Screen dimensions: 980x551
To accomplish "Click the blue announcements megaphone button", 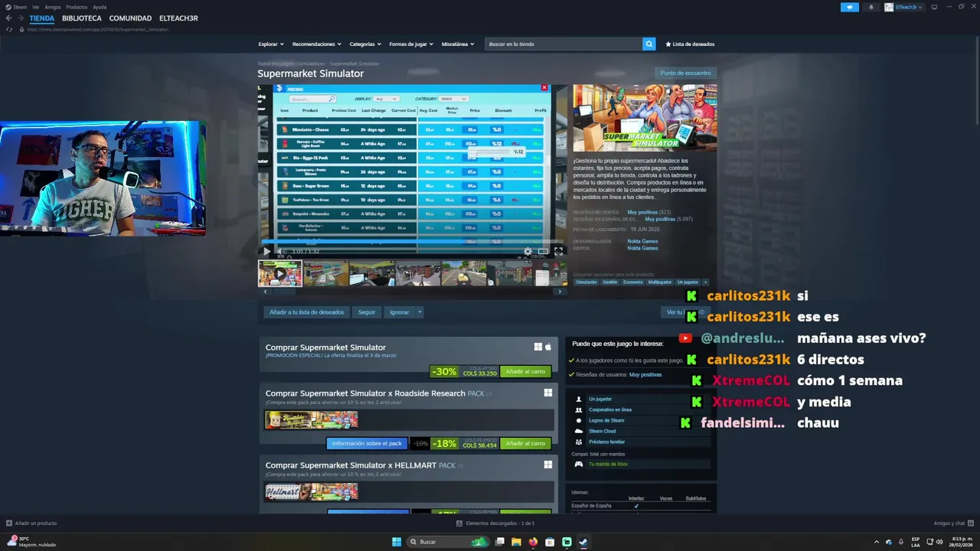I will pyautogui.click(x=850, y=7).
